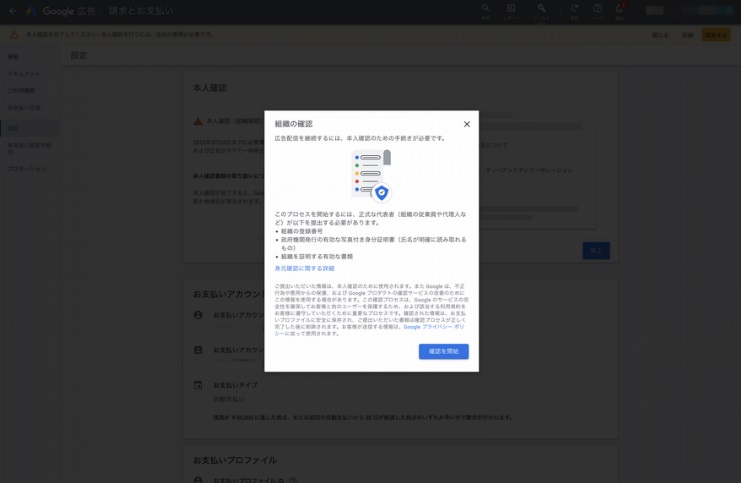
Task: Dismiss the banner with 閉じる
Action: [660, 35]
